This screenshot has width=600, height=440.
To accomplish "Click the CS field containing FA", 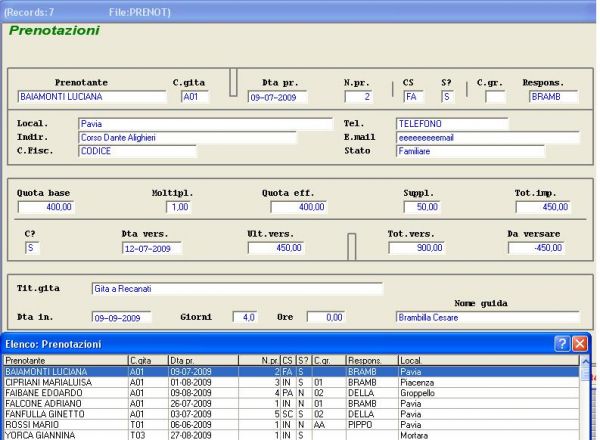I will [x=413, y=97].
